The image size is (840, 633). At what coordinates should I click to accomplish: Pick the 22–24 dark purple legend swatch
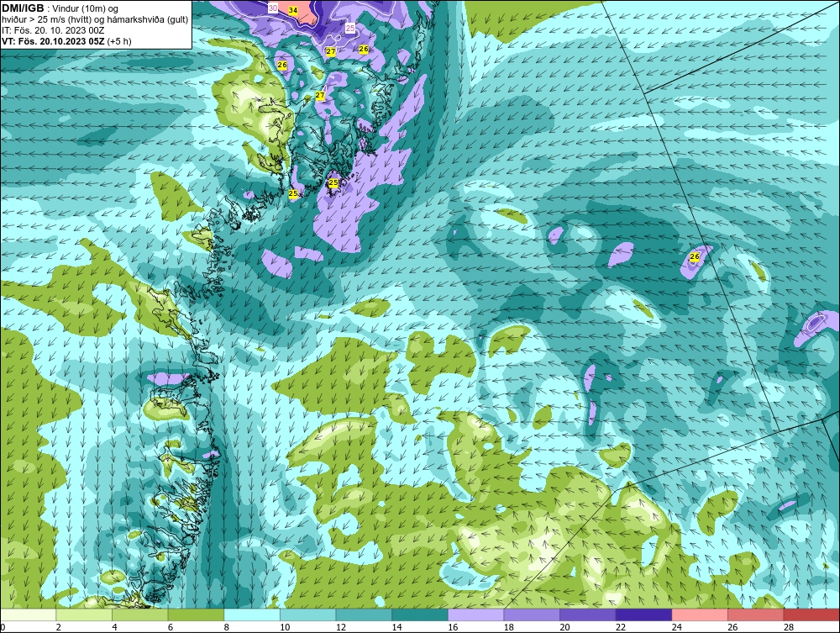643,615
